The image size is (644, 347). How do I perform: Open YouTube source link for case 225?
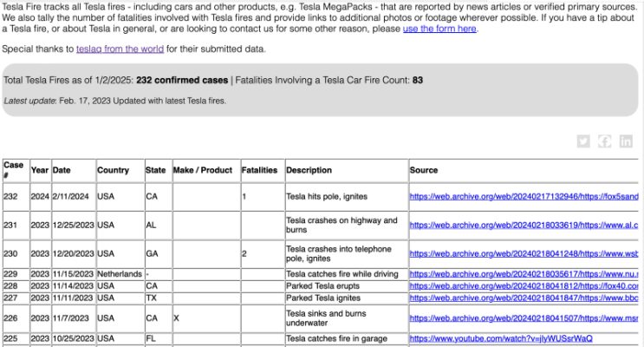coord(501,338)
